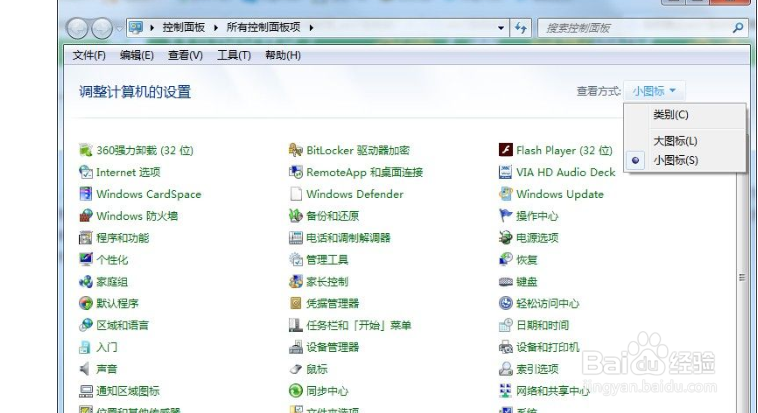Open the 家长控制 icon
The image size is (758, 413).
pos(295,281)
